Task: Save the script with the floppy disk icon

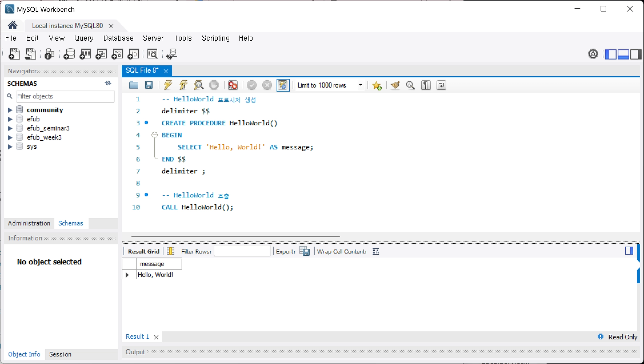Action: tap(149, 85)
